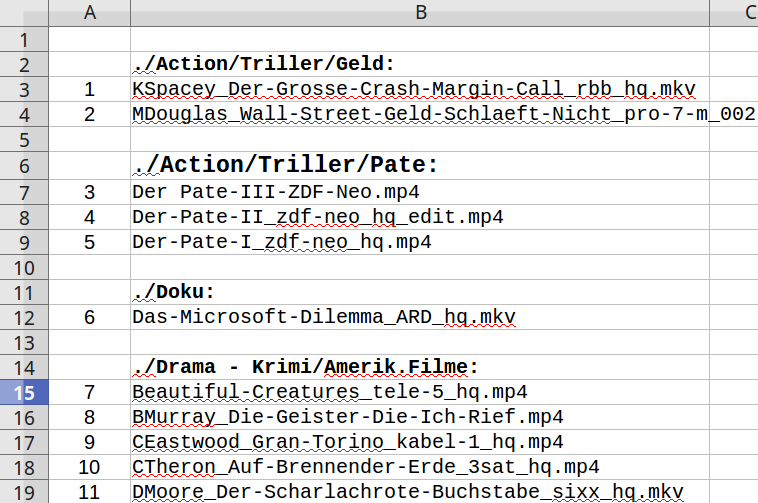Click the cell containing number 10

point(90,467)
